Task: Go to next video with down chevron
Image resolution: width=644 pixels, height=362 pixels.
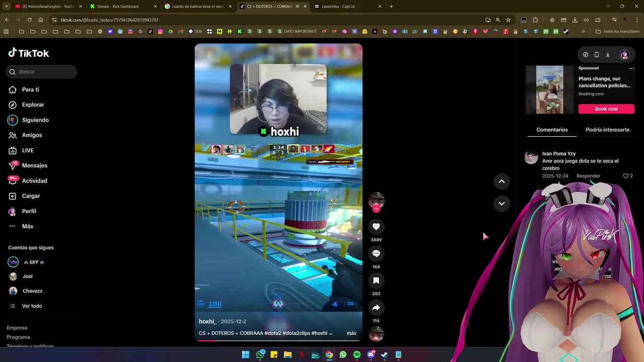Action: [x=502, y=204]
